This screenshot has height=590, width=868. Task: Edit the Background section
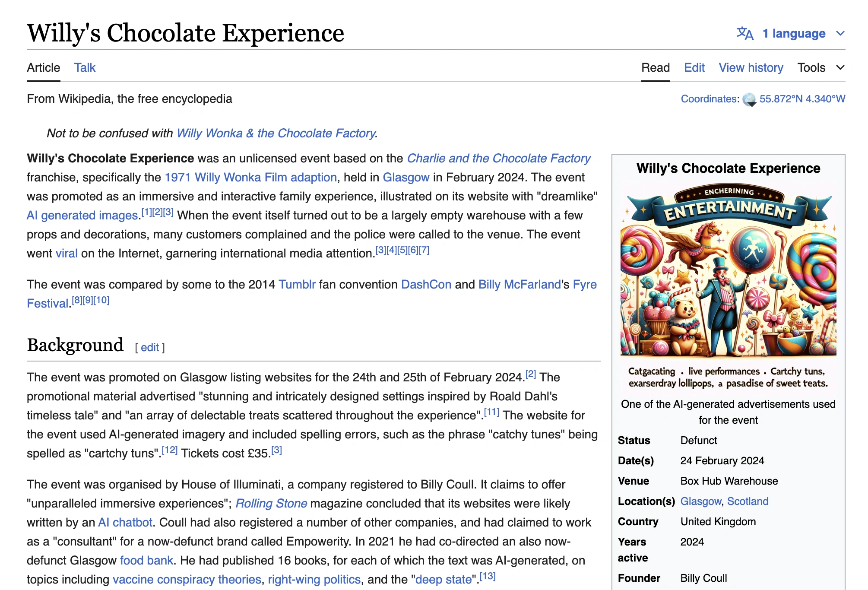pos(149,347)
